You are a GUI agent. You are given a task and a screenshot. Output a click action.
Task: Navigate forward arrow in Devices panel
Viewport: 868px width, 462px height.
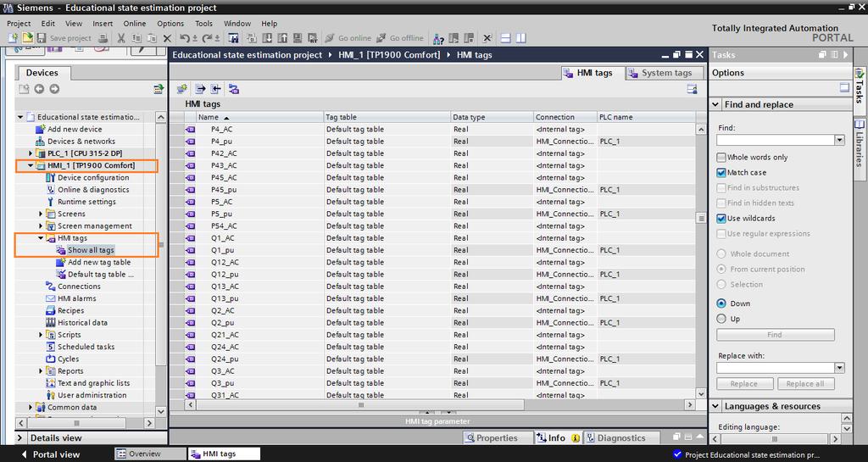(x=54, y=89)
